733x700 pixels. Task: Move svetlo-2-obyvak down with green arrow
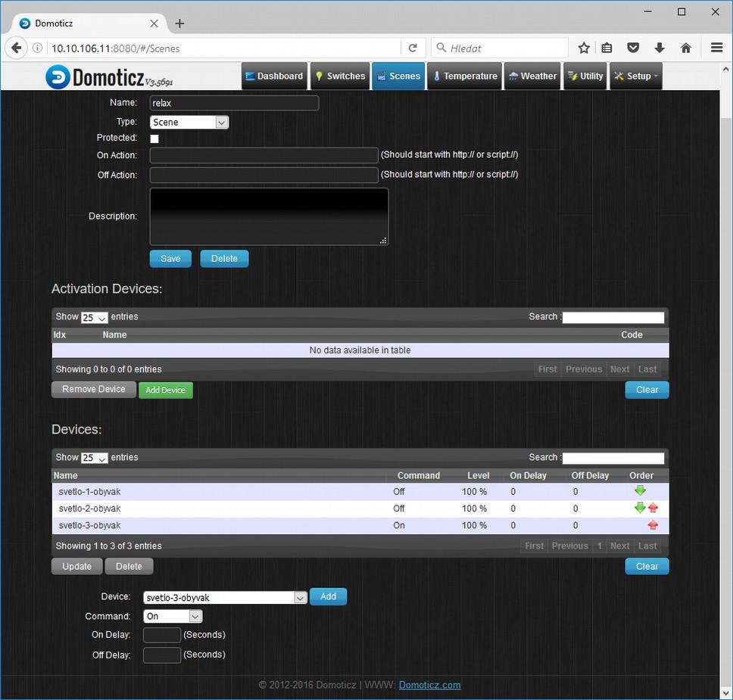coord(640,508)
